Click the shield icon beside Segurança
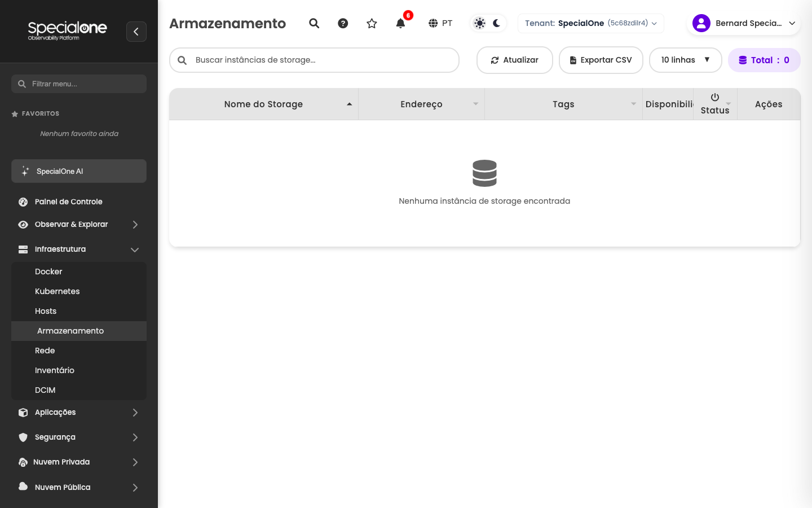 tap(23, 437)
